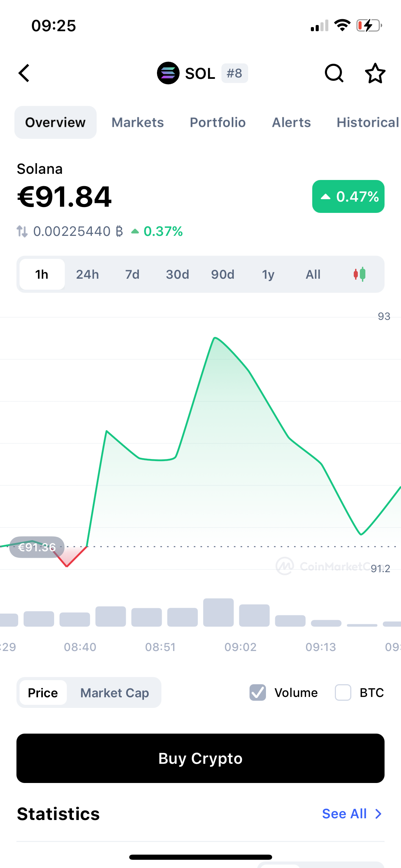Open search with magnifier icon
The image size is (401, 868).
334,73
